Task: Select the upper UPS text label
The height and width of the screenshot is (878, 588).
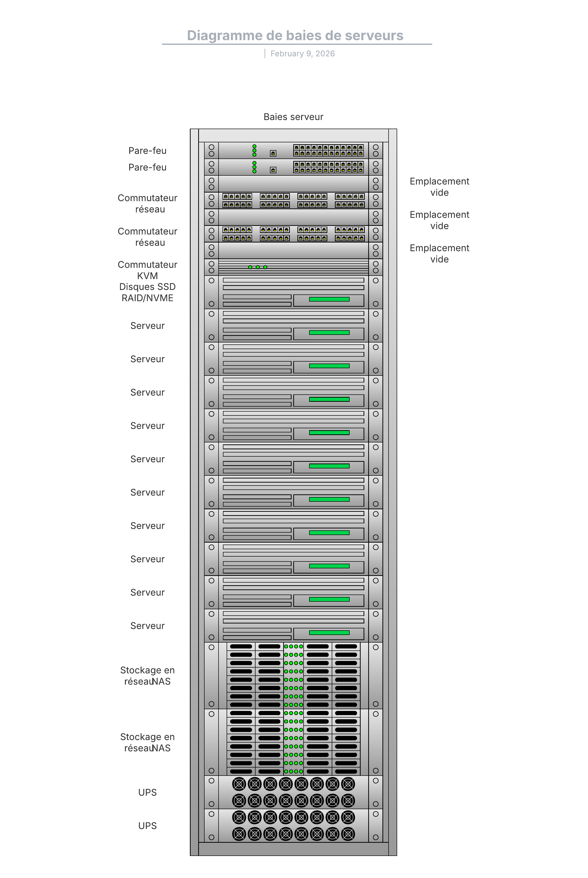Action: (147, 792)
